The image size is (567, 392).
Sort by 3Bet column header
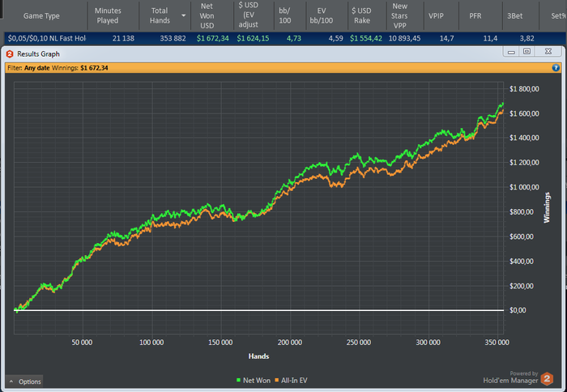(514, 16)
